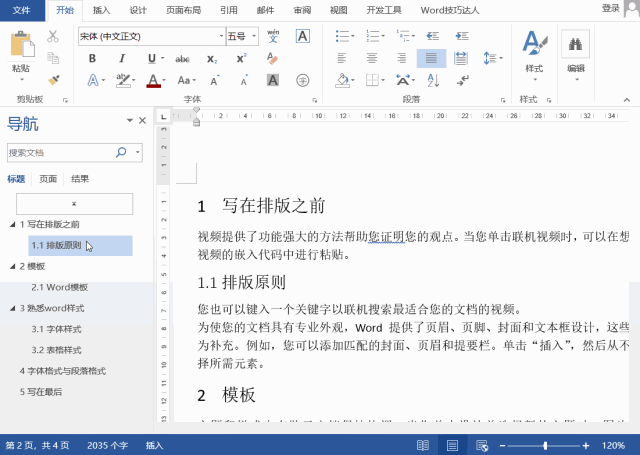This screenshot has height=455, width=640.
Task: Open the font name dropdown 宋体
Action: click(x=221, y=36)
